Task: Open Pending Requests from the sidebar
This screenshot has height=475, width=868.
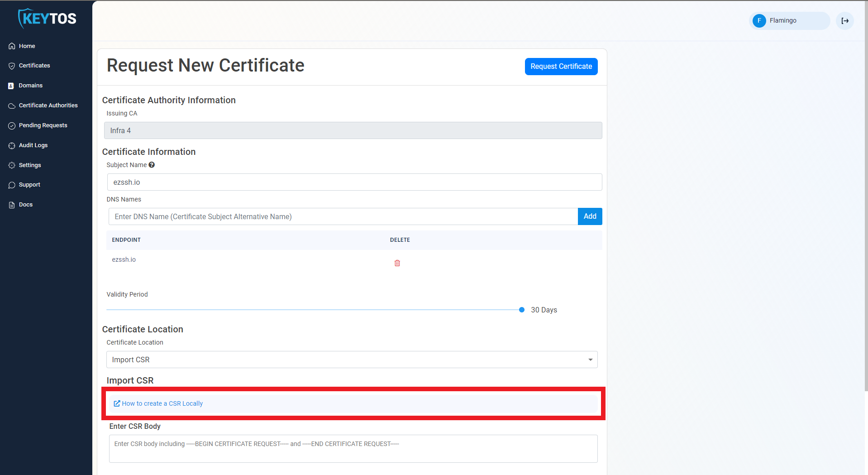Action: (12, 125)
